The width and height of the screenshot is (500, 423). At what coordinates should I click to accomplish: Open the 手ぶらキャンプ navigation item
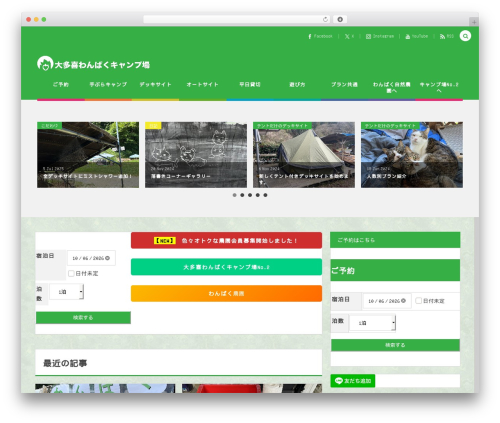(108, 85)
